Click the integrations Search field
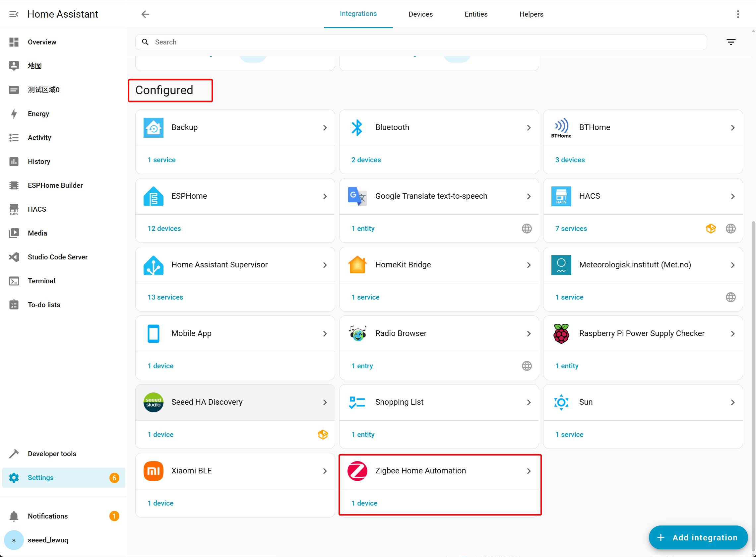756x557 pixels. tap(421, 42)
